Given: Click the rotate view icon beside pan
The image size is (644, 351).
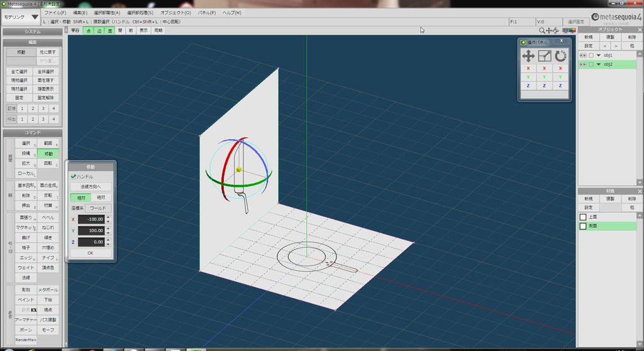Looking at the screenshot, I should click(556, 30).
